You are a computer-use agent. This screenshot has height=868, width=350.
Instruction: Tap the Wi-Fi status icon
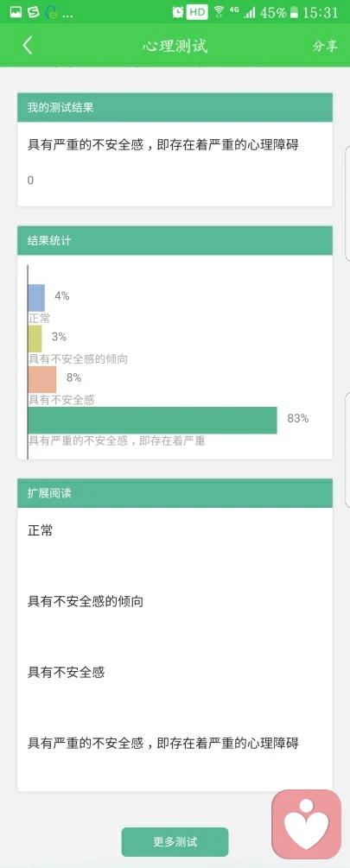tap(219, 11)
